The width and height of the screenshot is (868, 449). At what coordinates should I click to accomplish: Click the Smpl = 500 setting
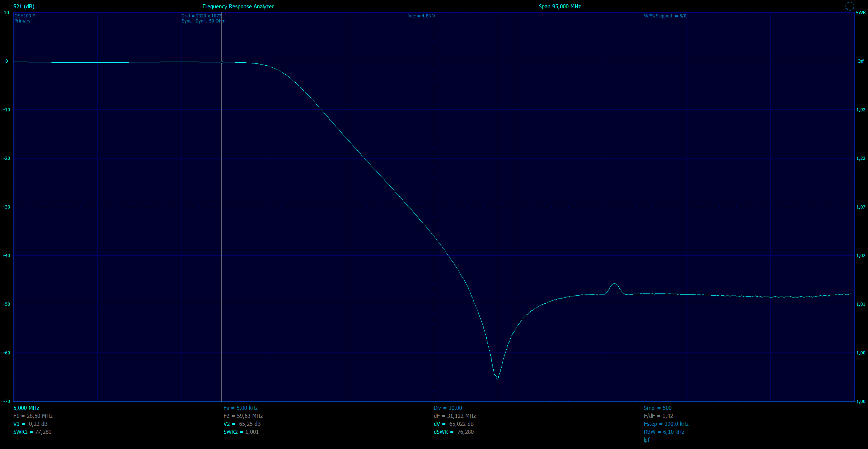pos(657,408)
